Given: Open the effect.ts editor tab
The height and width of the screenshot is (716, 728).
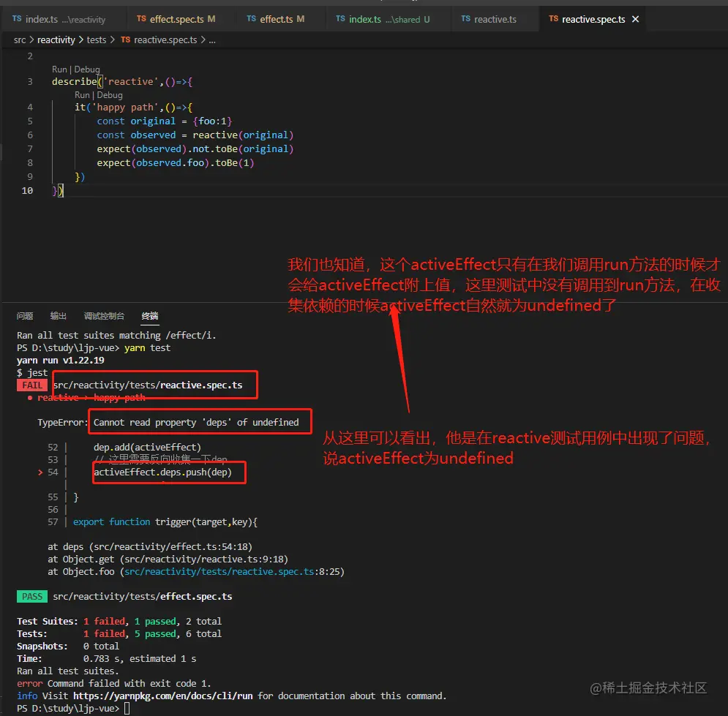Looking at the screenshot, I should pyautogui.click(x=276, y=19).
